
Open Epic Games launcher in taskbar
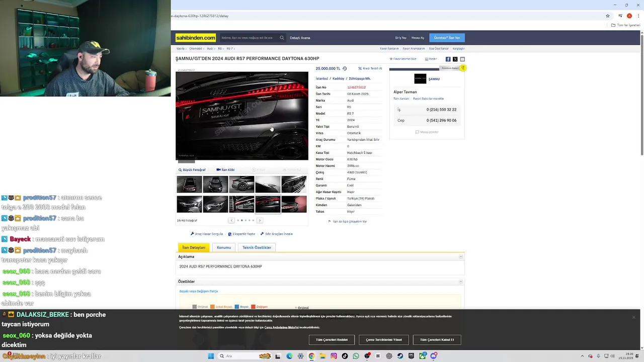pos(411,356)
